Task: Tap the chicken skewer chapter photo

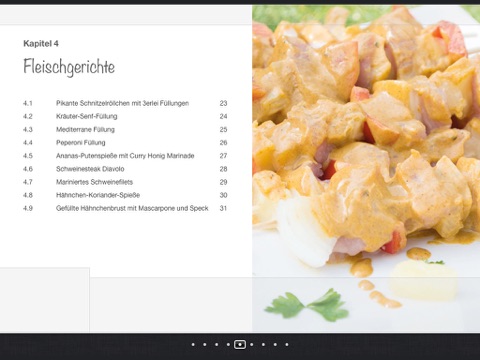Action: tap(366, 168)
